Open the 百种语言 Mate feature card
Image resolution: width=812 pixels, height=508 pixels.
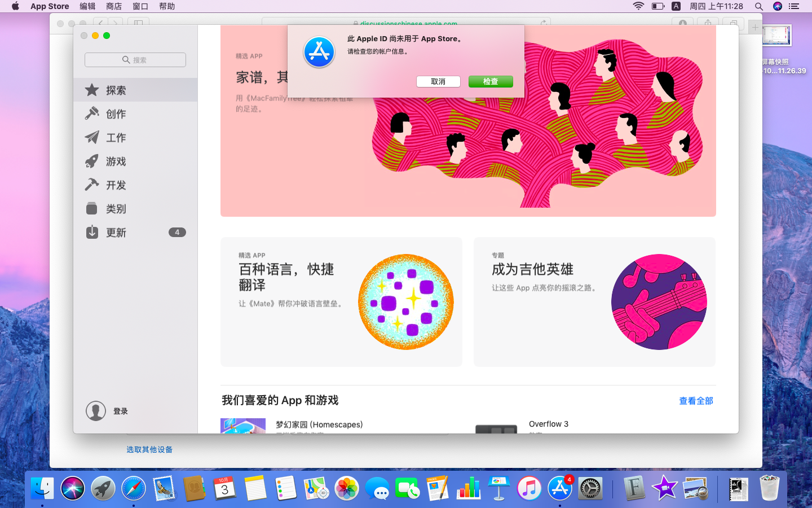[x=341, y=301]
